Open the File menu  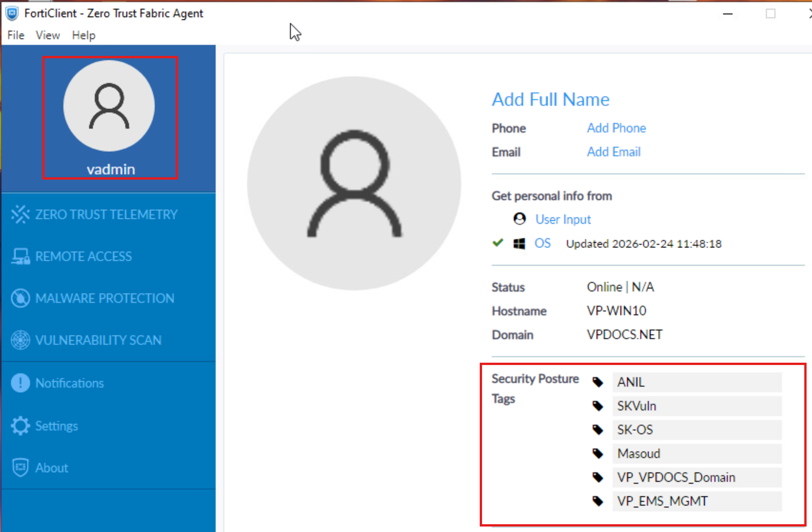[x=16, y=35]
